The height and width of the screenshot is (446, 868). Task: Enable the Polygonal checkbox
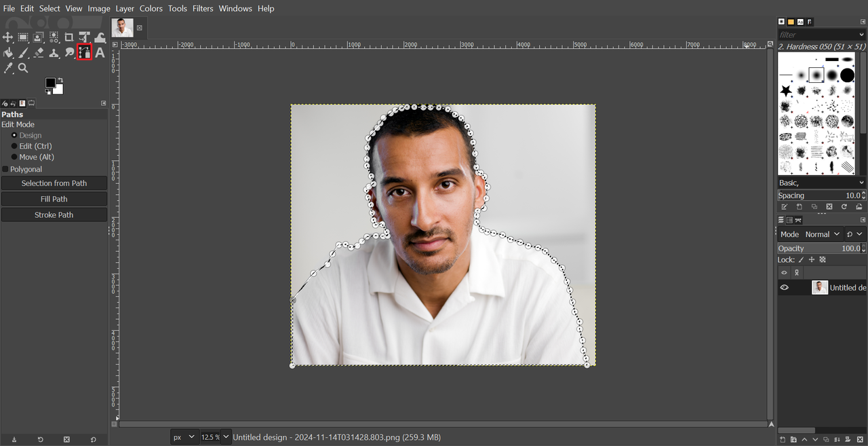pyautogui.click(x=5, y=169)
